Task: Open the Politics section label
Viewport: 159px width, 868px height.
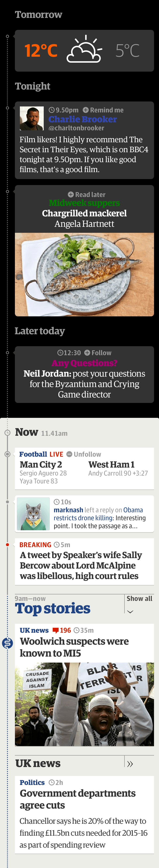Action: (32, 782)
